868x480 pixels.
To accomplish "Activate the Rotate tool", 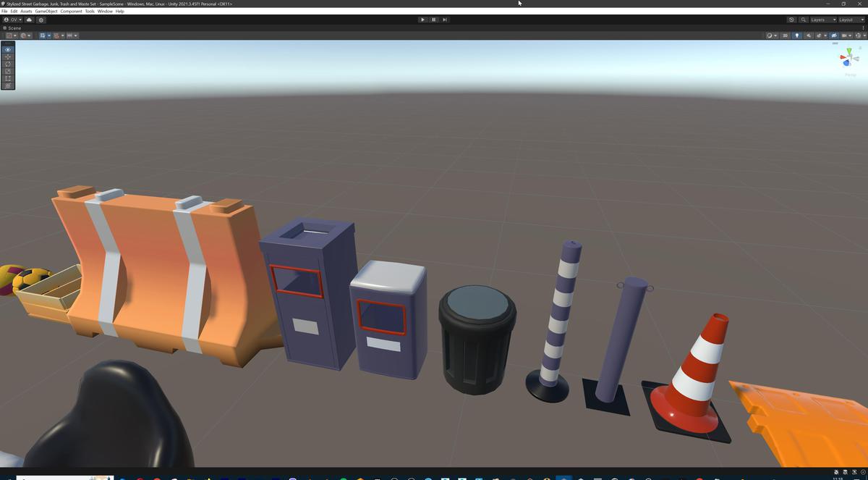I will (x=7, y=64).
